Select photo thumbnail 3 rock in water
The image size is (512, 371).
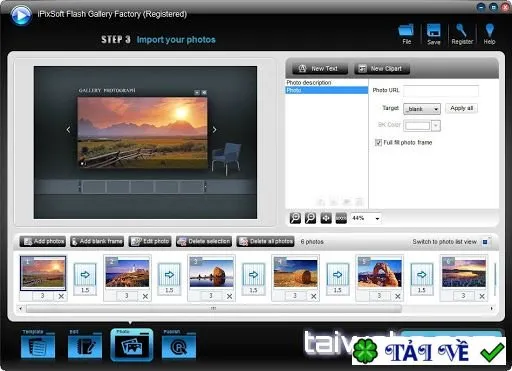pos(211,273)
